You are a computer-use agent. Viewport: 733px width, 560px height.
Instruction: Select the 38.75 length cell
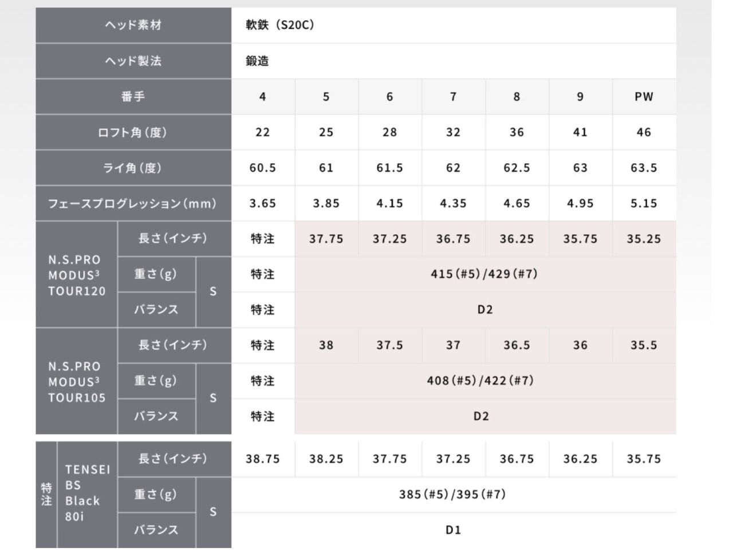pos(263,459)
